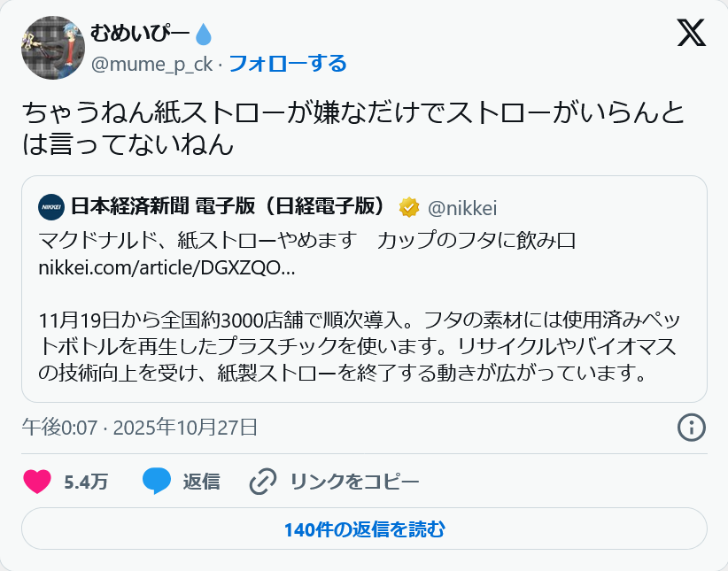Click the 5.4万 likes count
Screen dimensions: 728x571
coord(86,482)
